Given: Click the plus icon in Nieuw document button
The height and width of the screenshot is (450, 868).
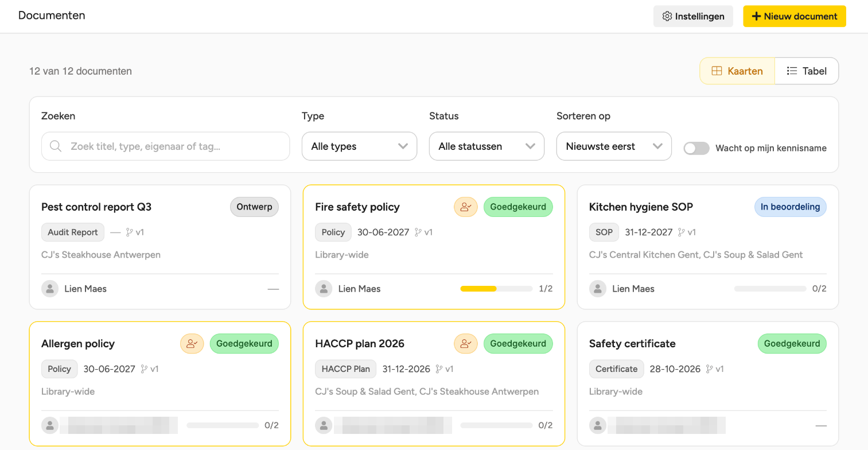Looking at the screenshot, I should click(x=757, y=17).
